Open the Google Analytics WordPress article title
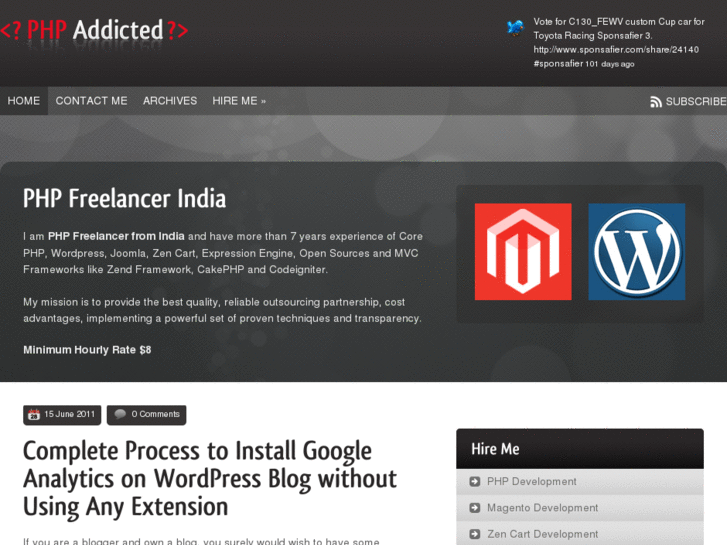 pyautogui.click(x=210, y=479)
